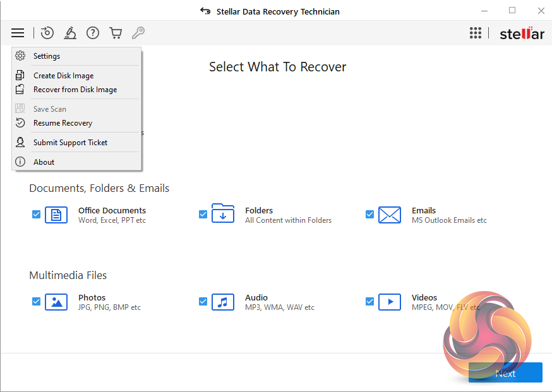Click 'JPG, PNG, BMP etc' text

coord(109,307)
